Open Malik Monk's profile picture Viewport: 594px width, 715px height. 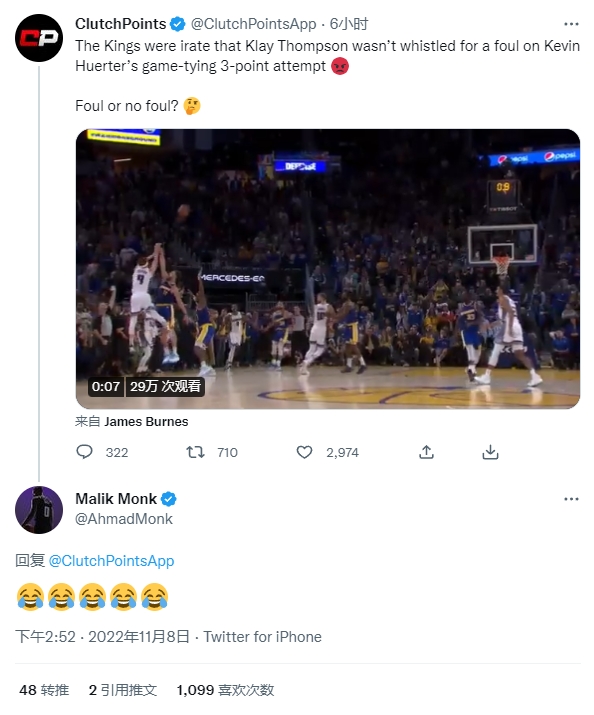click(x=39, y=510)
